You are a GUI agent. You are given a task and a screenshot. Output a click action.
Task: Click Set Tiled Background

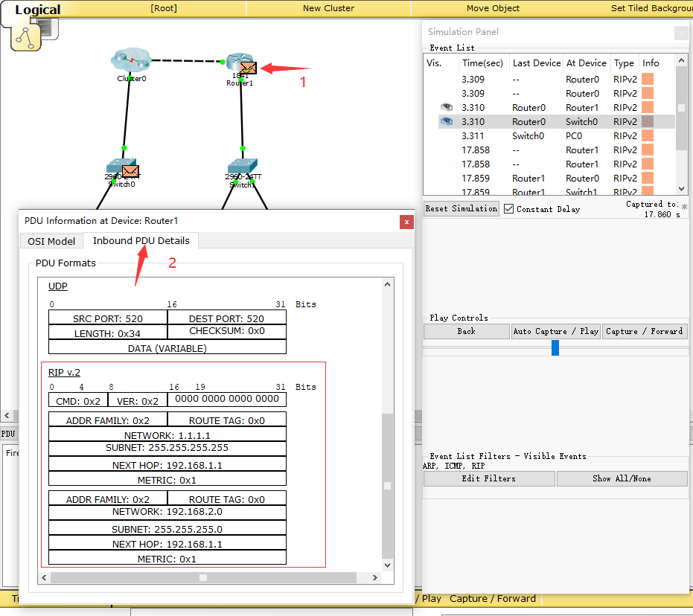pos(652,8)
